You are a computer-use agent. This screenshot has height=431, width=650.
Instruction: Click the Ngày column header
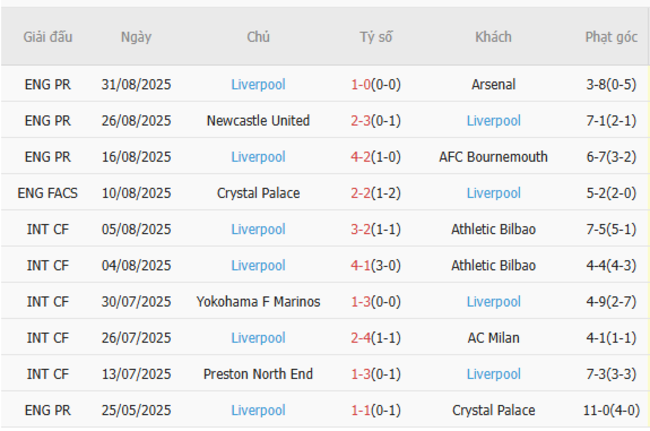pos(136,37)
